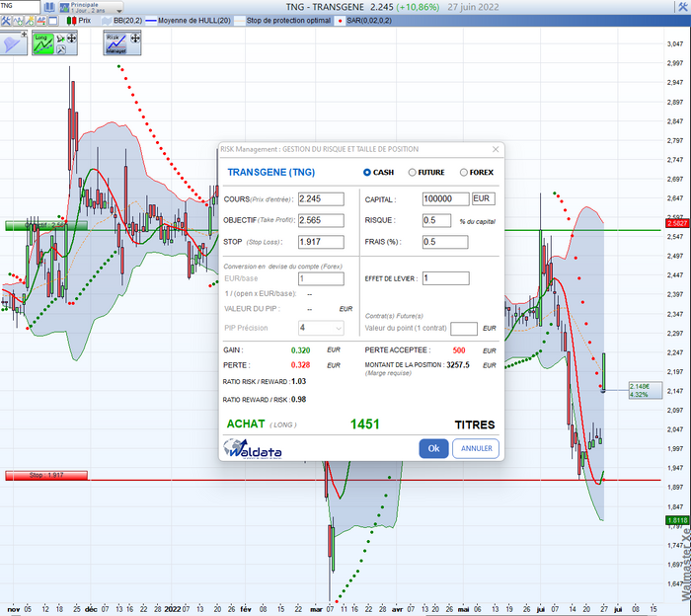Click the Risk/Reward ratio 1.03 value

pos(299,382)
